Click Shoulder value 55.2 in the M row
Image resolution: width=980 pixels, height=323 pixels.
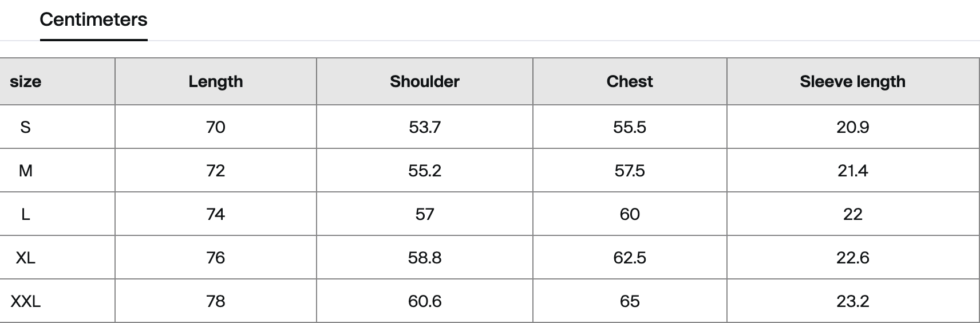pos(424,171)
